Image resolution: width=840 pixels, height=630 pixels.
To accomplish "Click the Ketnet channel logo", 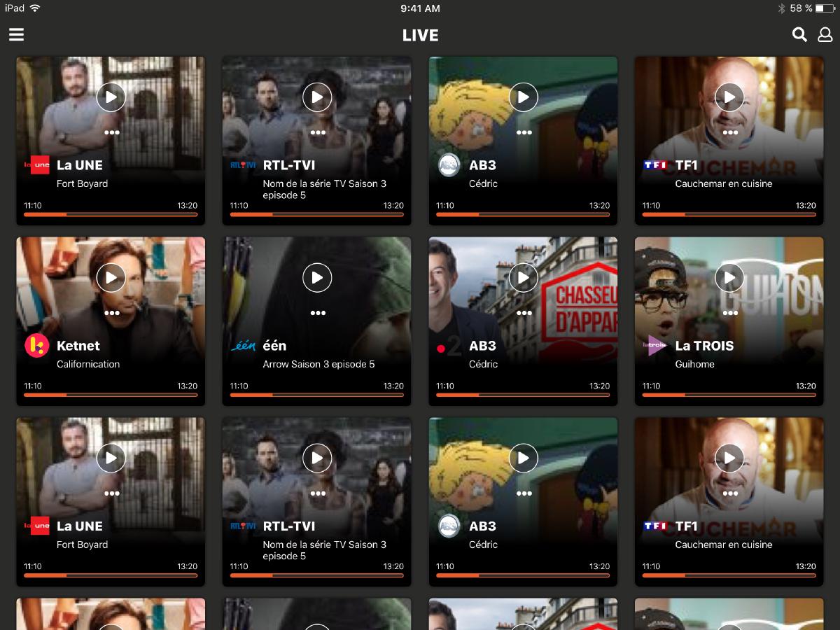I will (x=36, y=346).
